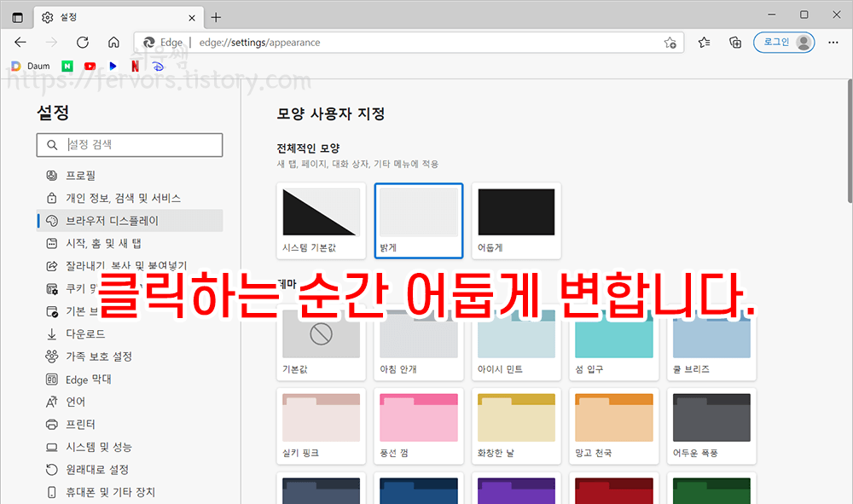The width and height of the screenshot is (853, 504).
Task: Choose the 섬 입구 theme
Action: pos(614,343)
